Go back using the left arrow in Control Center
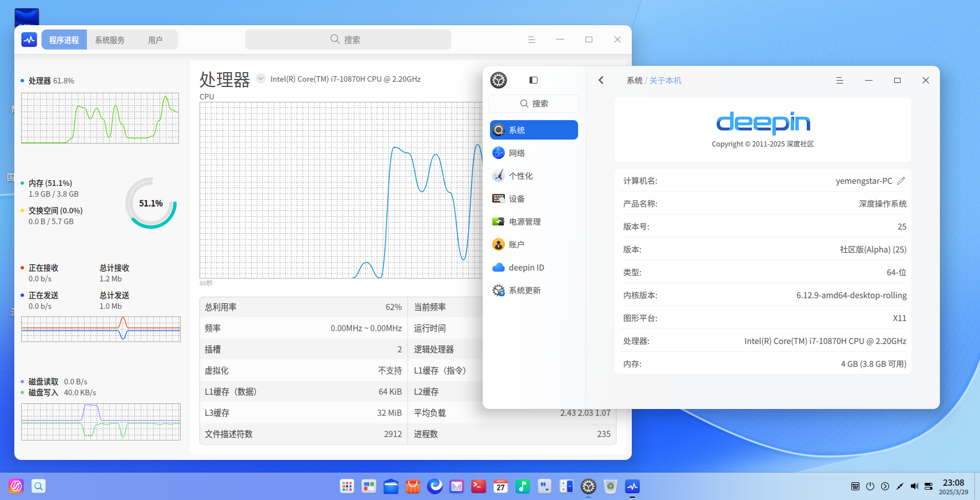The height and width of the screenshot is (500, 980). pos(601,80)
